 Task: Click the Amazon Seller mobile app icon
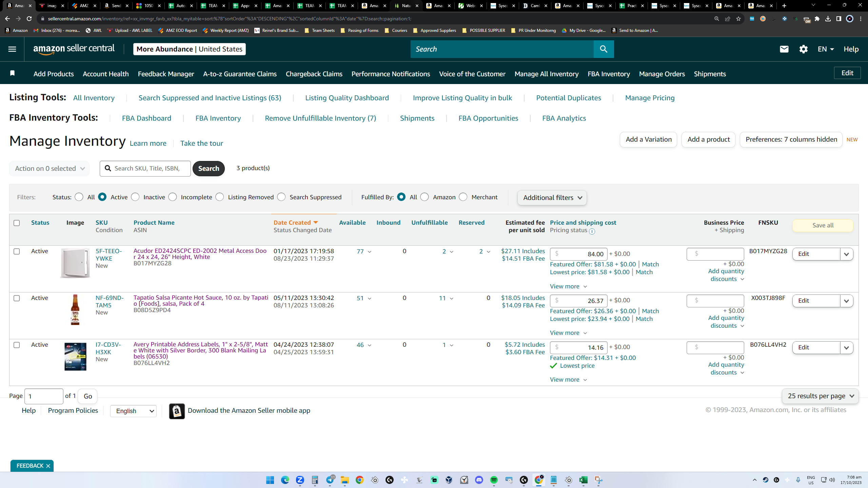click(x=177, y=411)
